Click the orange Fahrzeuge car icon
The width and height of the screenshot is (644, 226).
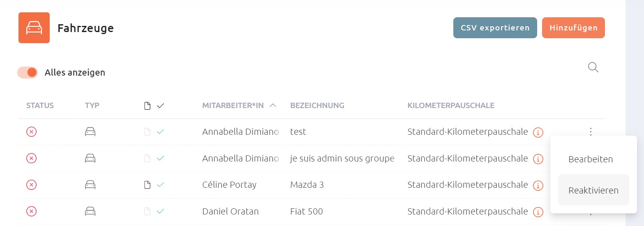click(34, 28)
